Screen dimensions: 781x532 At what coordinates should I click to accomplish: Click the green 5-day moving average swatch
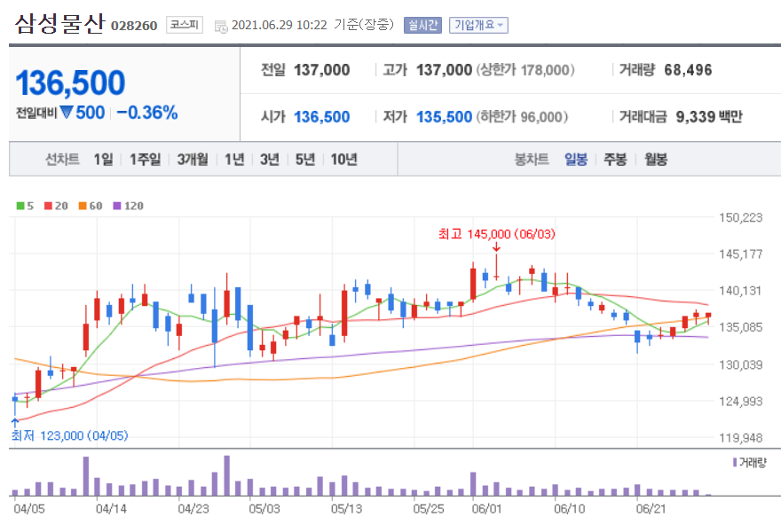click(x=20, y=206)
